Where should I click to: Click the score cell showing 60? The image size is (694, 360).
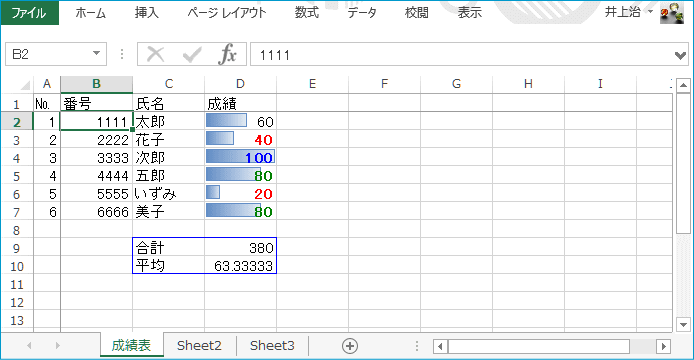point(240,121)
